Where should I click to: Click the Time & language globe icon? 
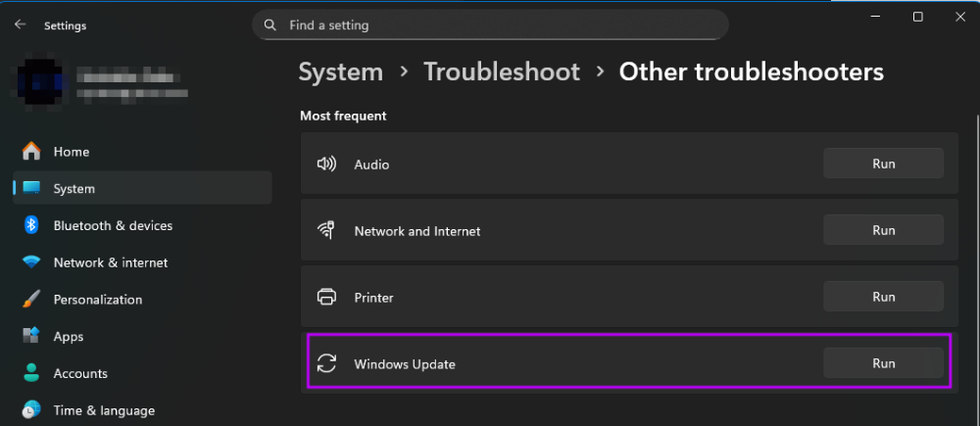pyautogui.click(x=31, y=409)
